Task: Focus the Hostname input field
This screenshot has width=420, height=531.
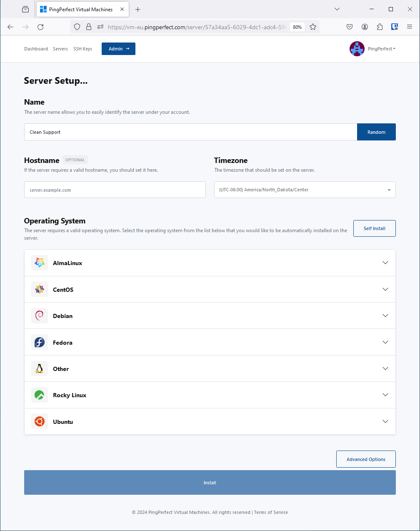Action: (115, 190)
